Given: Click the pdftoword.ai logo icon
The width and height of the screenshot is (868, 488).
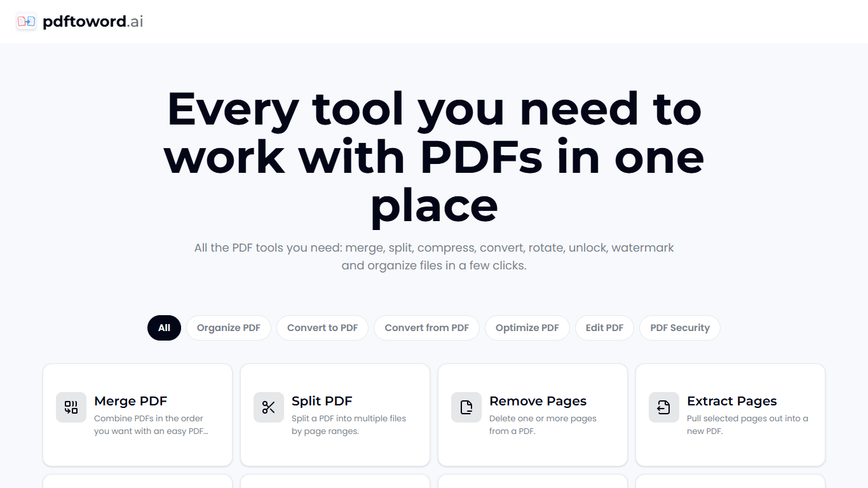Looking at the screenshot, I should pos(26,22).
